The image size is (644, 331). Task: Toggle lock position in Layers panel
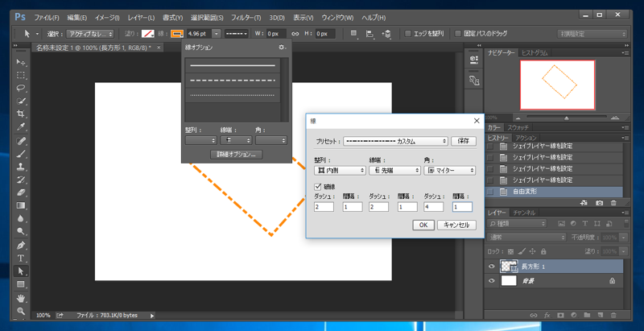point(533,251)
